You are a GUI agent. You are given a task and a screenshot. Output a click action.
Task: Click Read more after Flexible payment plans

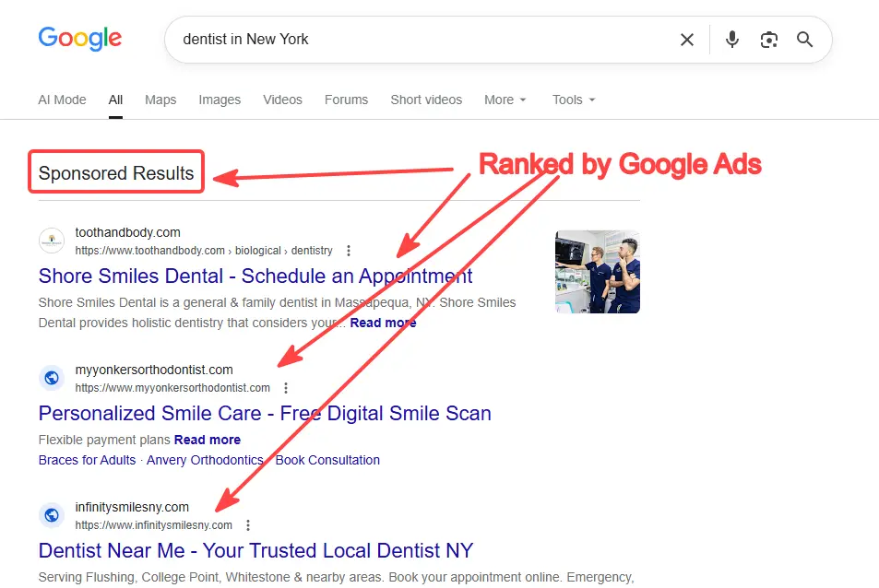pyautogui.click(x=208, y=441)
